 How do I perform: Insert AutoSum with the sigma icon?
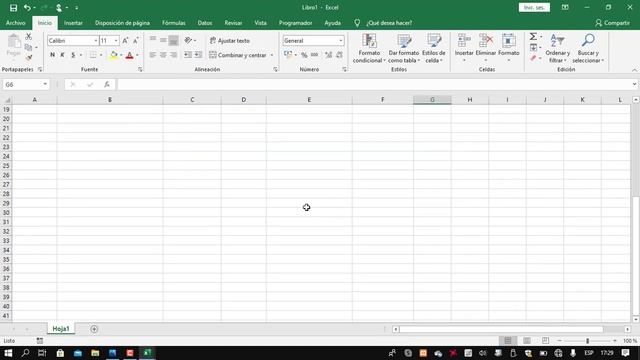[x=533, y=37]
